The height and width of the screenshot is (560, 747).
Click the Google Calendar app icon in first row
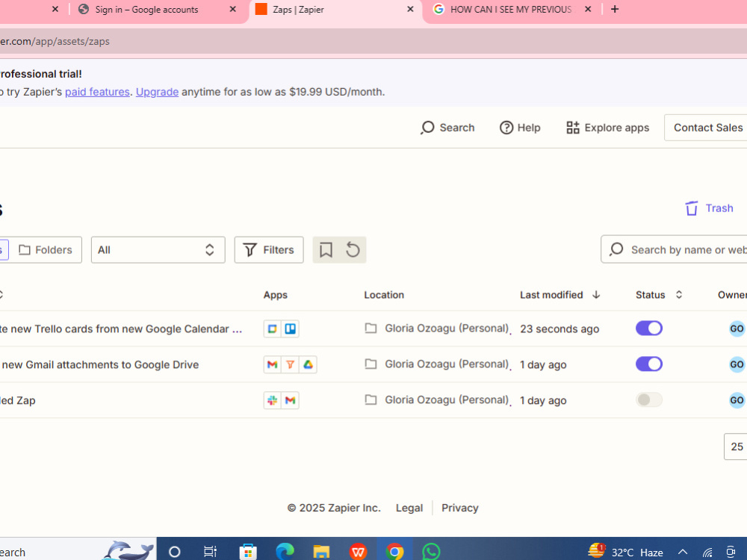[x=273, y=329]
